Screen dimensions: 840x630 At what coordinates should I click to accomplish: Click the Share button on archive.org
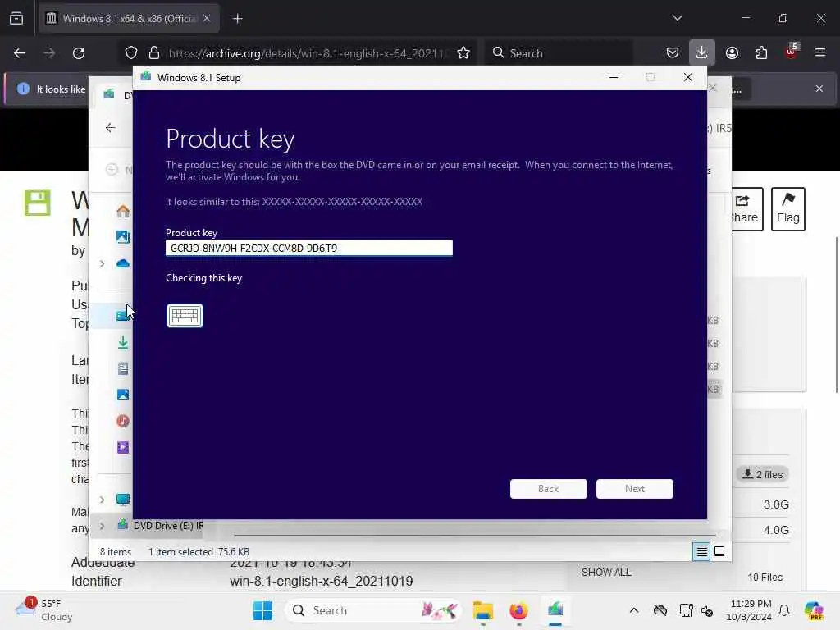click(x=746, y=209)
